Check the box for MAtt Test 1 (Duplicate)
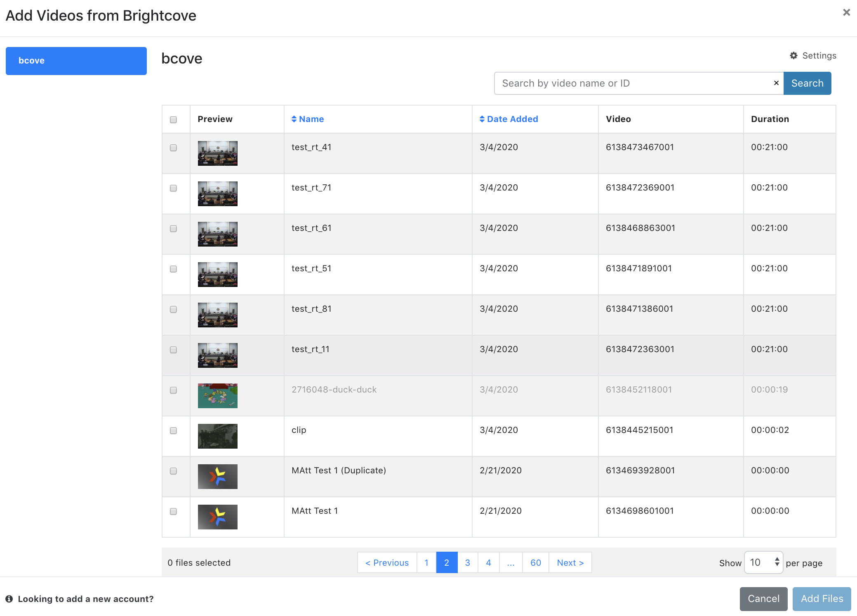857x616 pixels. tap(173, 471)
